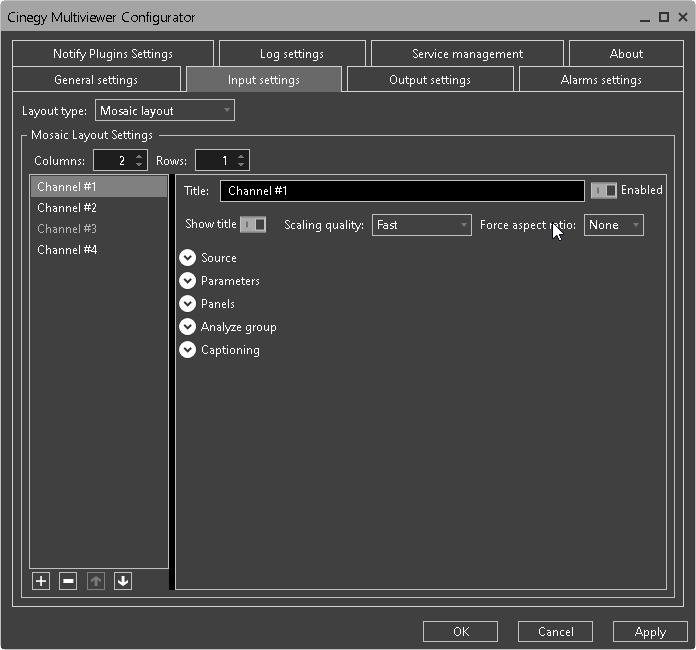Click the OK button
The width and height of the screenshot is (696, 650).
[460, 631]
